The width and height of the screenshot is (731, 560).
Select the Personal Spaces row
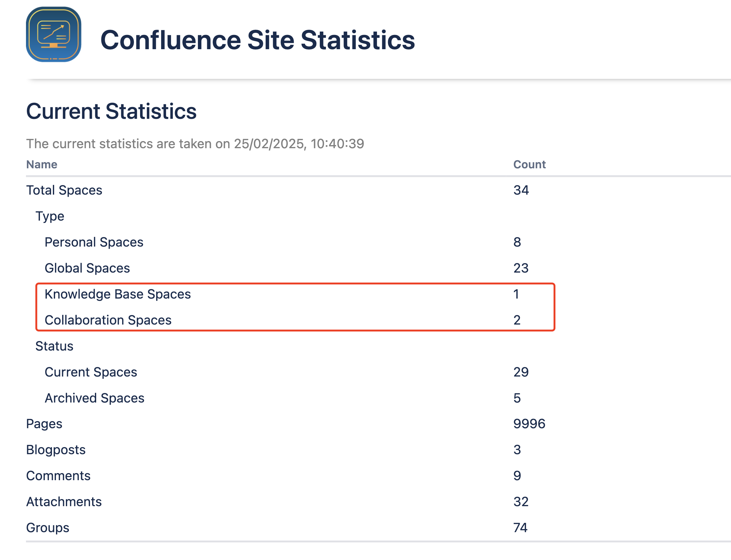(94, 242)
